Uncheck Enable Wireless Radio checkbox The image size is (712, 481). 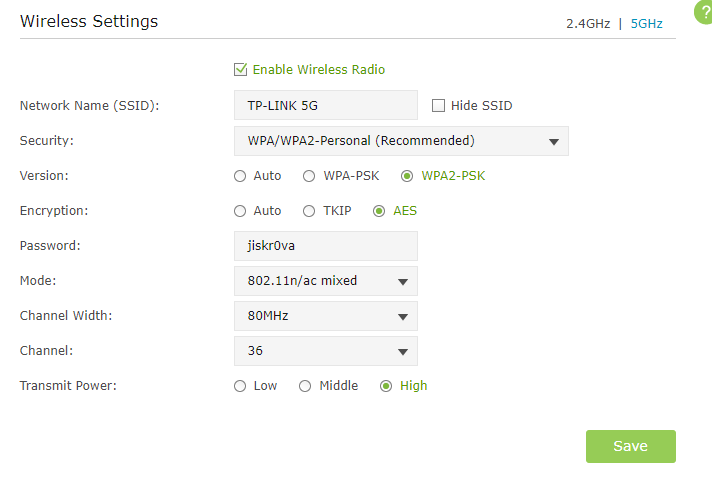coord(240,70)
